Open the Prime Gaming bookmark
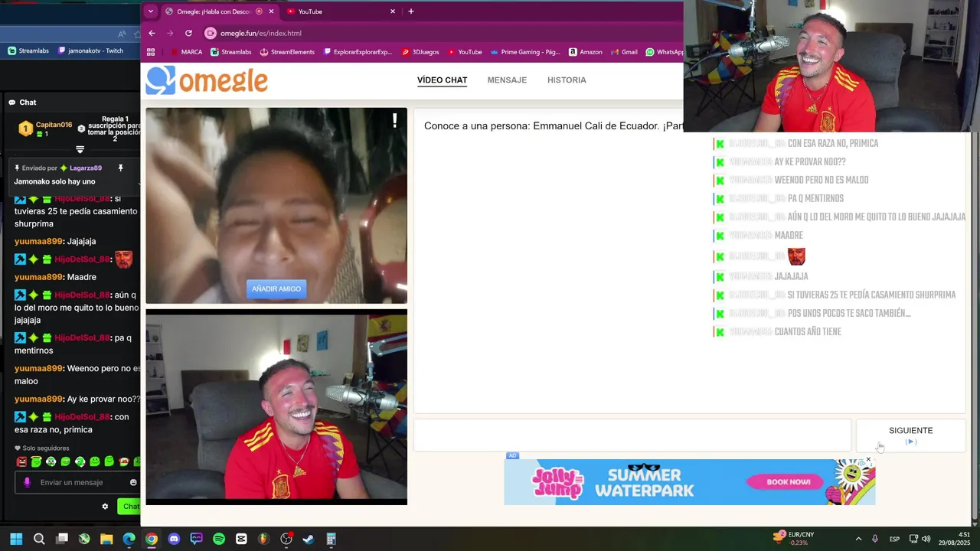 point(525,52)
